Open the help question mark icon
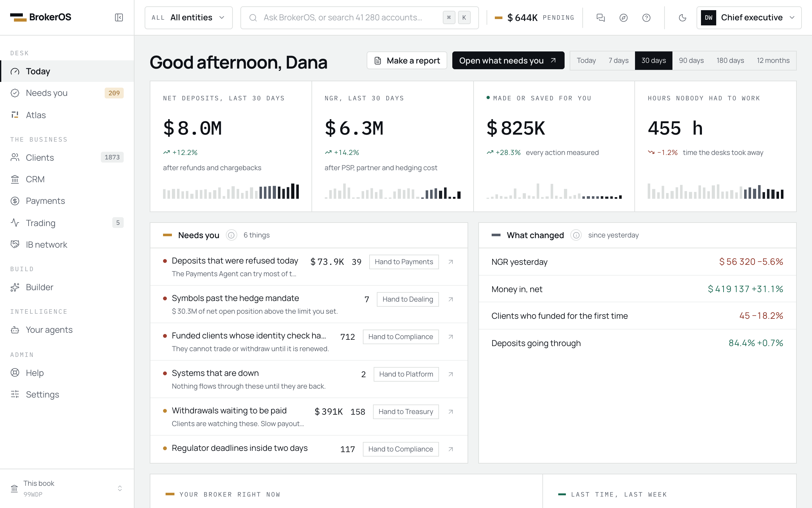The image size is (812, 508). pyautogui.click(x=646, y=17)
